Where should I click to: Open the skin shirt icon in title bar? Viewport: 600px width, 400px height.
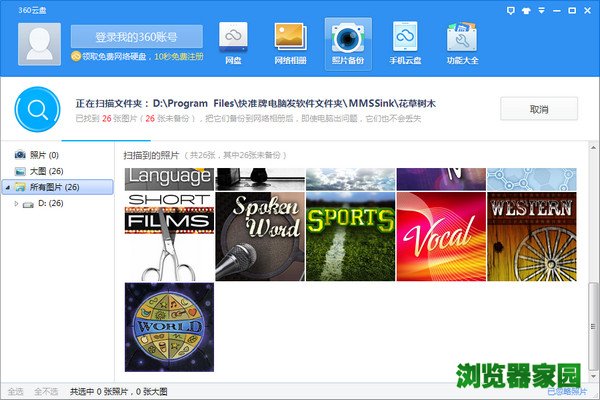512,9
